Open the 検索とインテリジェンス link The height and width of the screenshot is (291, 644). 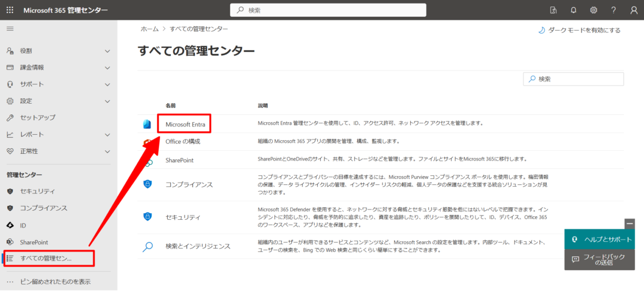coord(198,246)
